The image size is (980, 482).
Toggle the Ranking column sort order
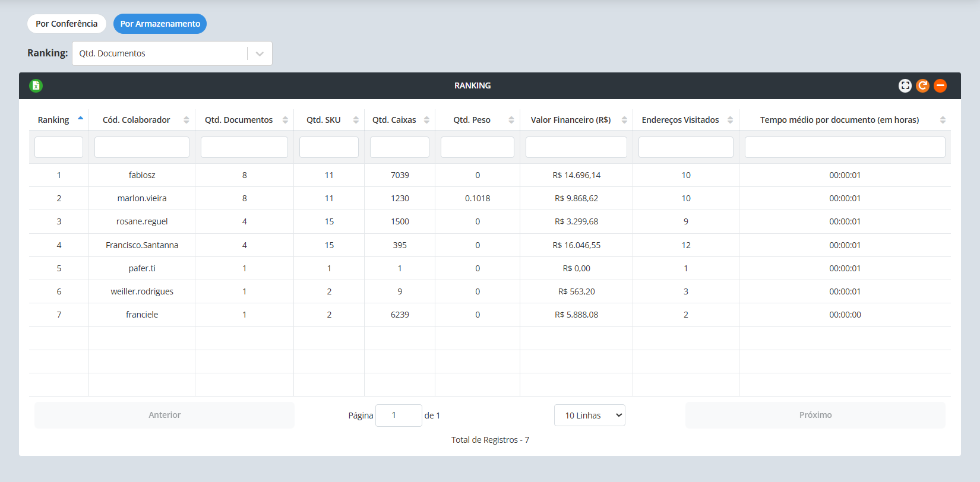[x=80, y=119]
